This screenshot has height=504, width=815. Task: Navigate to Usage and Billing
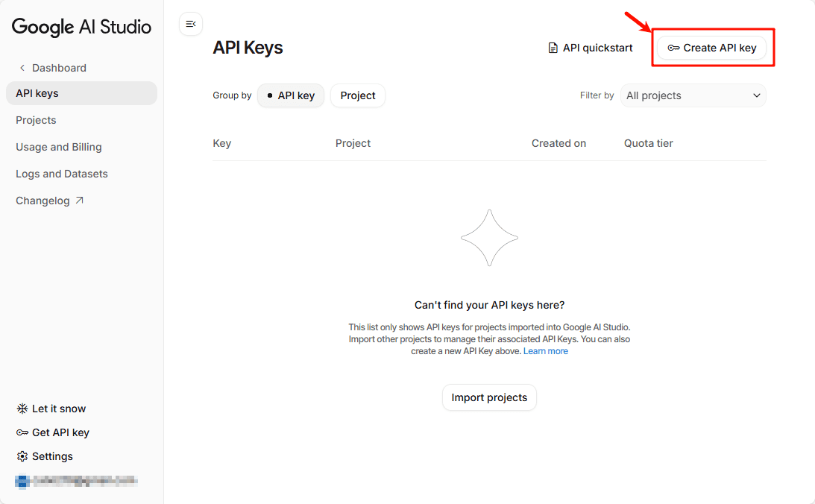click(58, 146)
